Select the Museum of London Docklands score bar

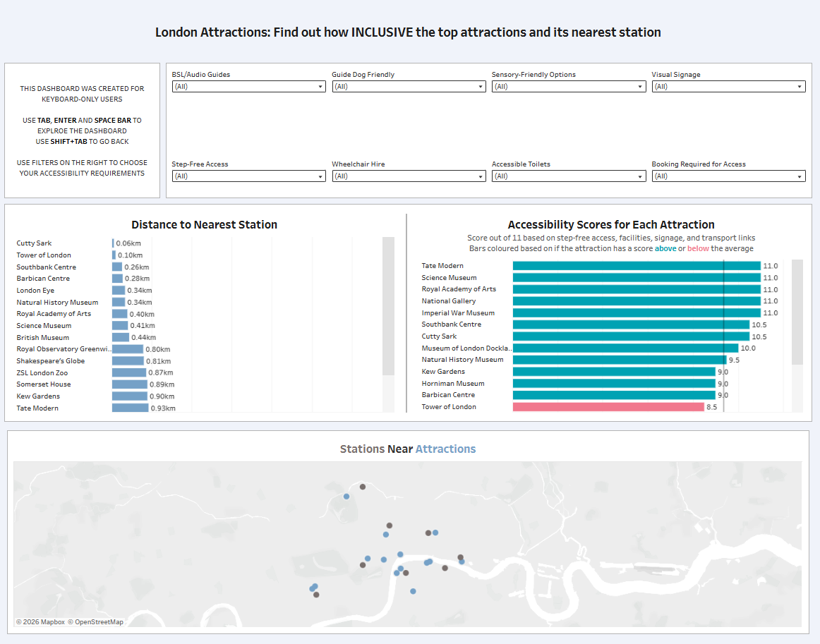coord(625,348)
